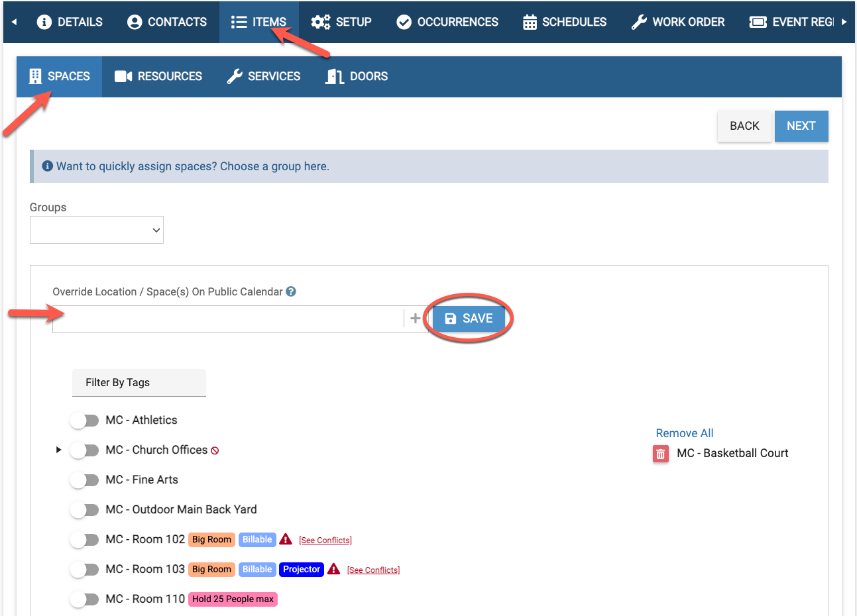Toggle MC - Room 110 on
The image size is (857, 616).
point(84,599)
